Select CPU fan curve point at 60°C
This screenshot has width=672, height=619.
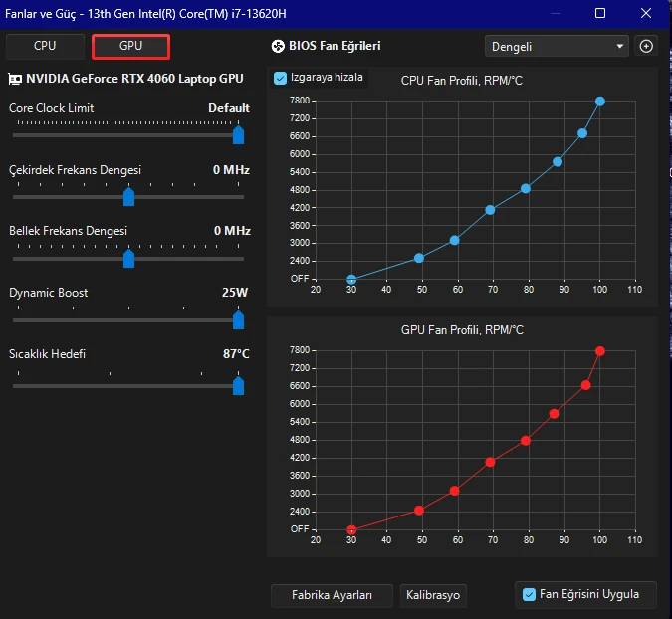click(x=455, y=240)
